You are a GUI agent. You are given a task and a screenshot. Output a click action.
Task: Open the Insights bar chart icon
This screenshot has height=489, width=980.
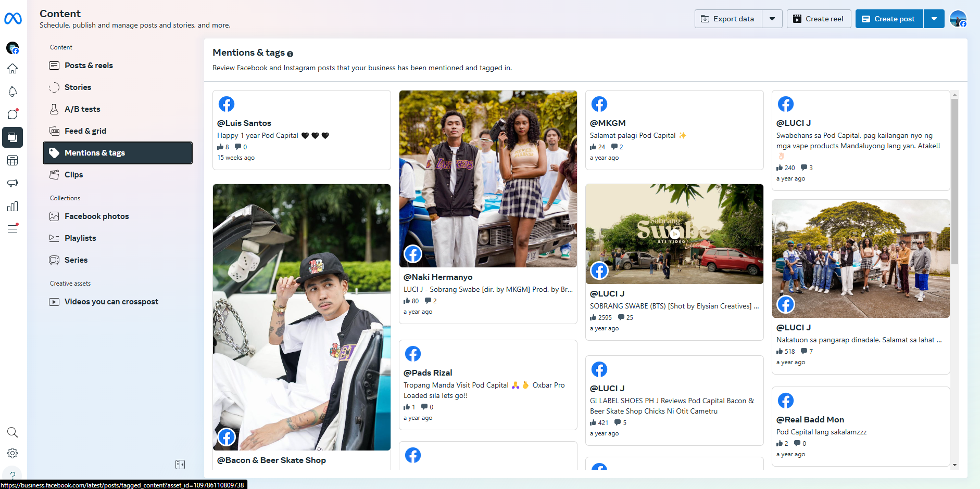pos(12,207)
